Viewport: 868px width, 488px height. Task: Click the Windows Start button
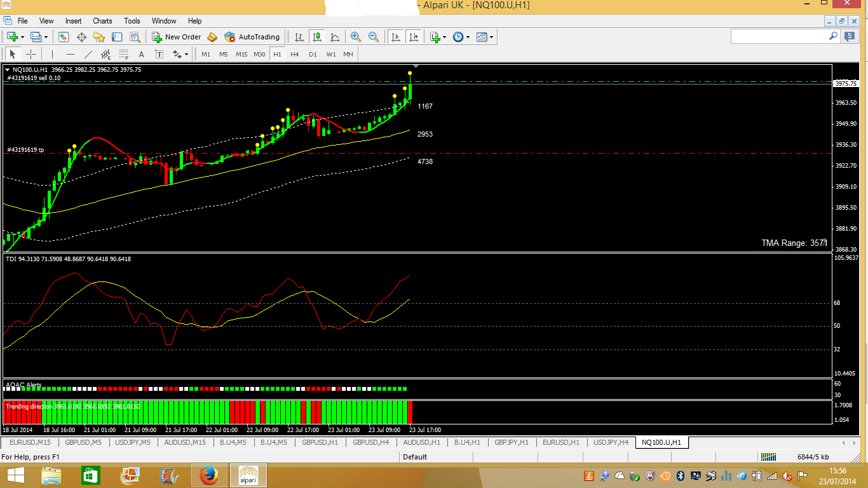point(15,475)
